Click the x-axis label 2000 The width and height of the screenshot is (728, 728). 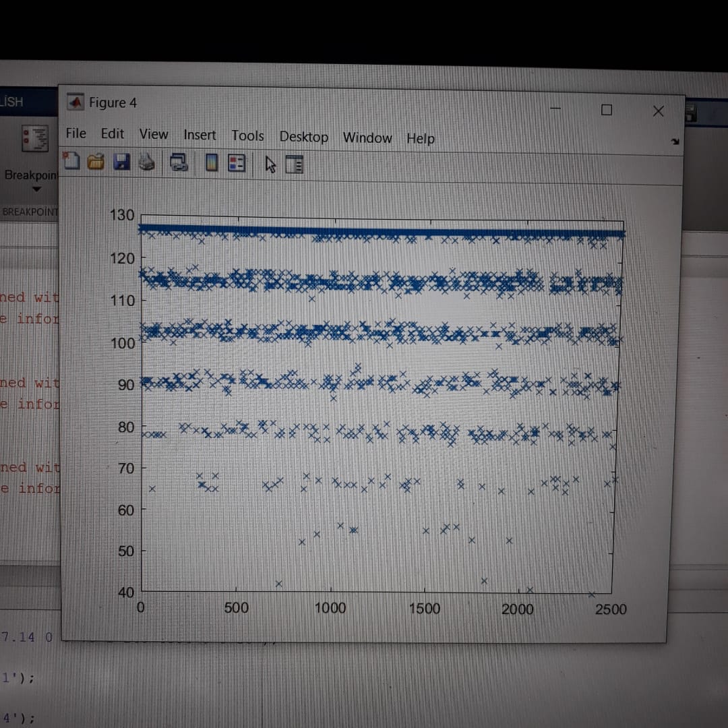pyautogui.click(x=517, y=609)
